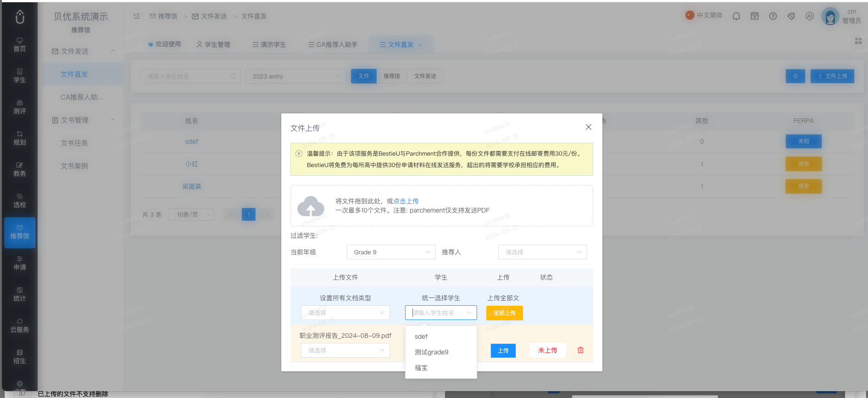Open the calendar icon in header

point(755,16)
